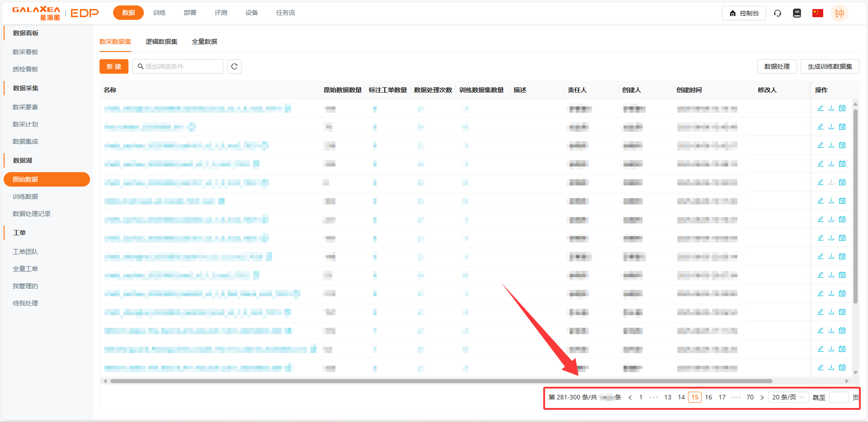The height and width of the screenshot is (422, 868).
Task: Click the download icon in second row
Action: (831, 127)
